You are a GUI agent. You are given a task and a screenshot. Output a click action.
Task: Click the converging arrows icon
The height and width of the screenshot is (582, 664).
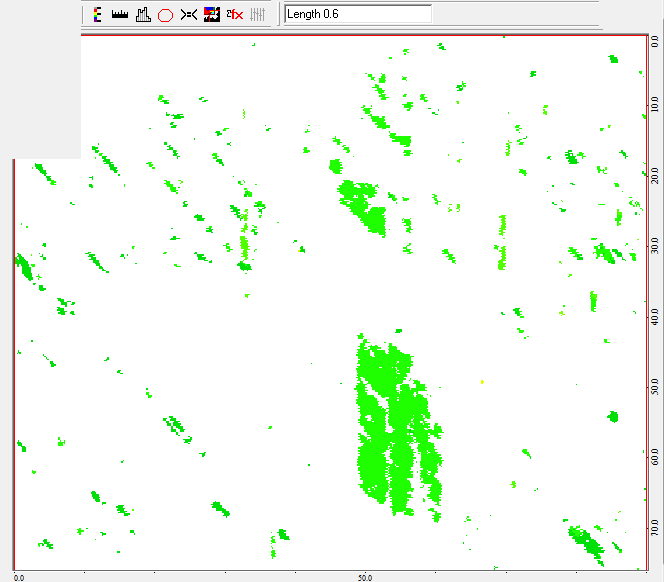point(188,14)
